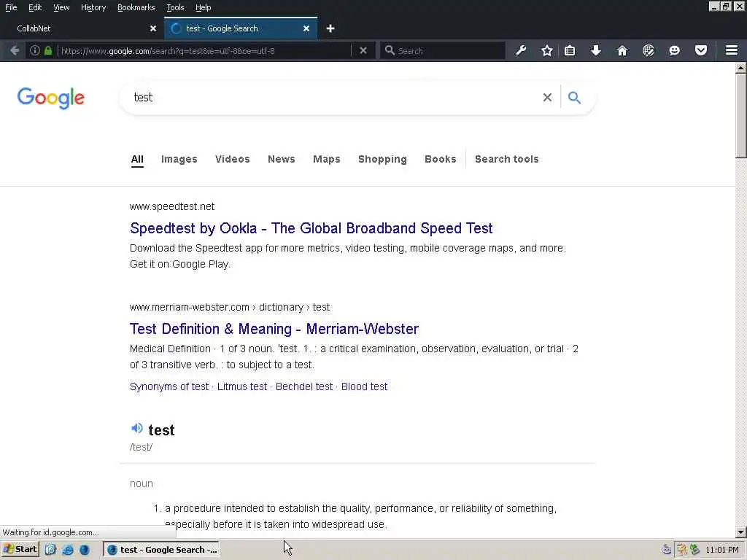
Task: Open developer tools wrench icon
Action: [x=521, y=50]
